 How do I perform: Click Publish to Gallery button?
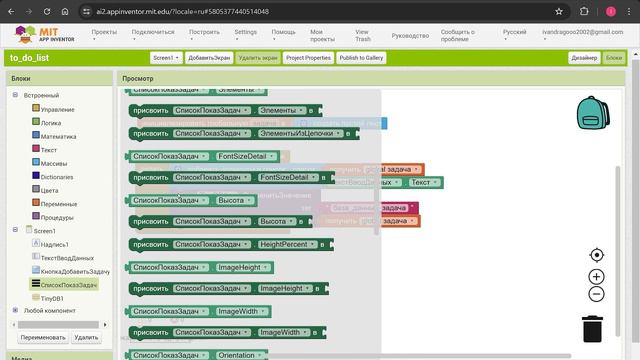361,58
